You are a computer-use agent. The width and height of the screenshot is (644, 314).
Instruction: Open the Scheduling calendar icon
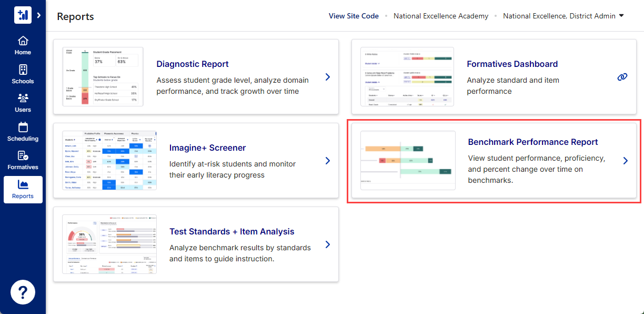(23, 127)
